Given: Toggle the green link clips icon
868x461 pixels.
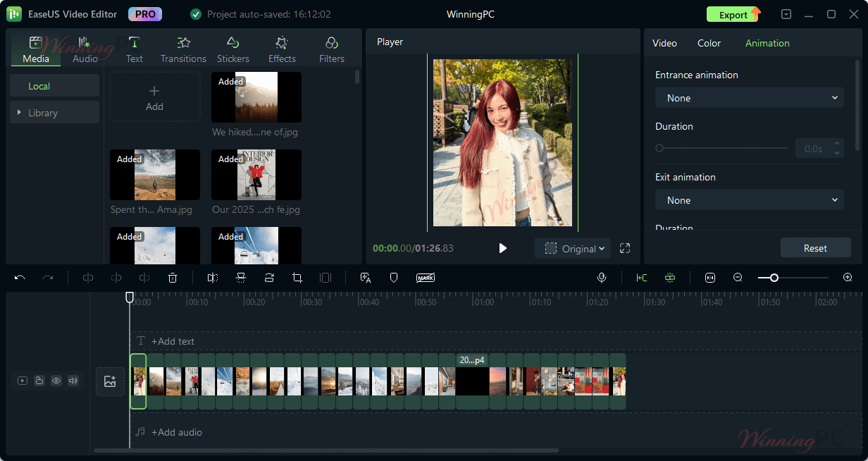Looking at the screenshot, I should 670,278.
